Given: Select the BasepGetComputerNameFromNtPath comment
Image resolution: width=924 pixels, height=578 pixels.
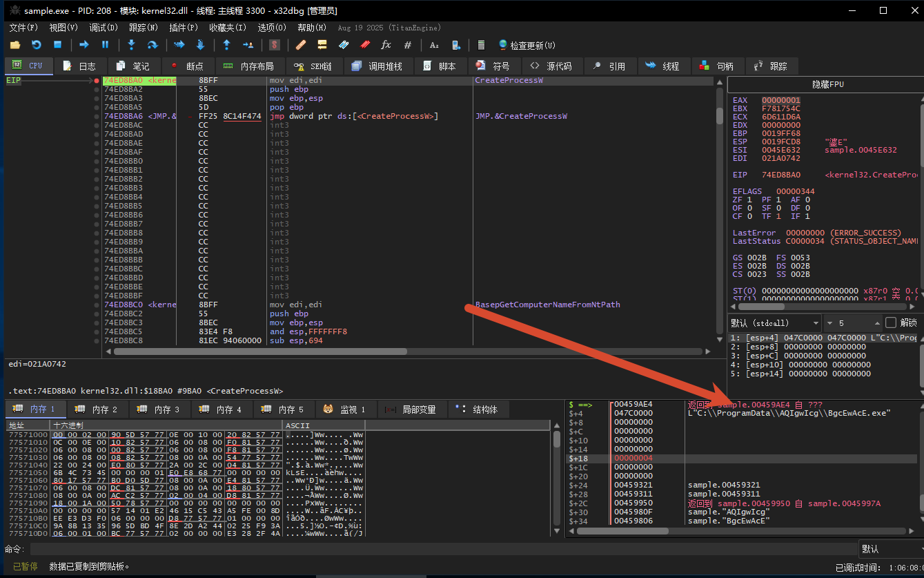Looking at the screenshot, I should click(x=547, y=305).
